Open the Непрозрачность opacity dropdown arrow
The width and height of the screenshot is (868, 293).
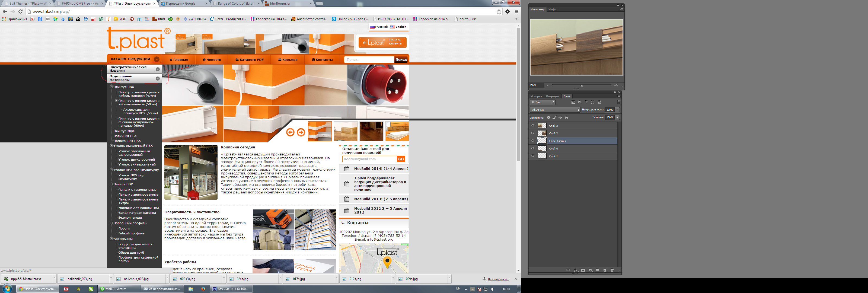click(617, 110)
